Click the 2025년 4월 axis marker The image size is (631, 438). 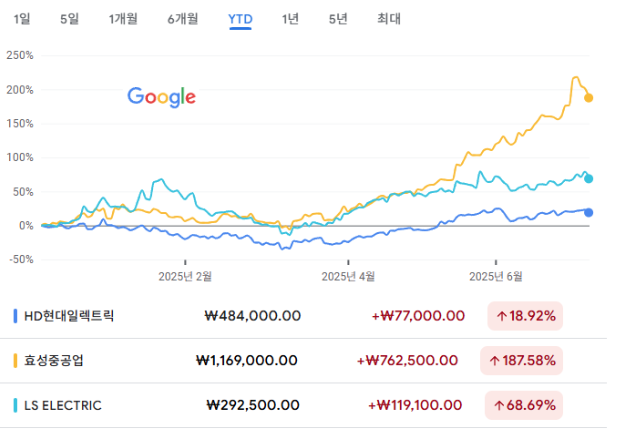[348, 276]
